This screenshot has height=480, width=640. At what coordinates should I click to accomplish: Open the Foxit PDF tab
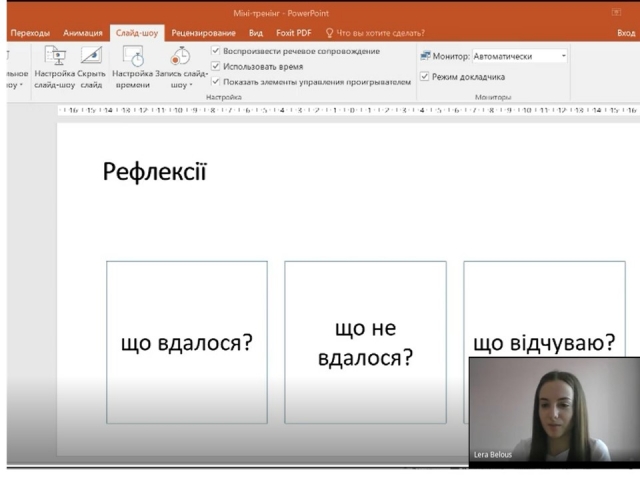point(293,33)
